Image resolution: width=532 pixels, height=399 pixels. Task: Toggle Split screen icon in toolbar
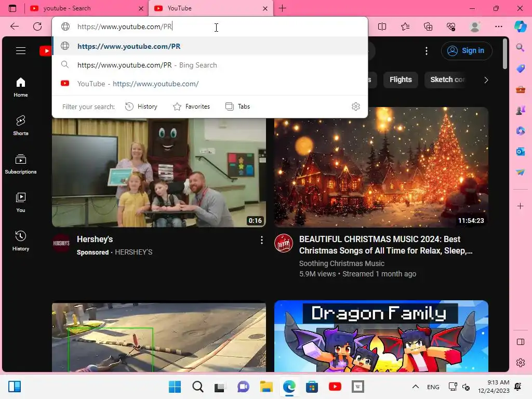click(x=382, y=26)
